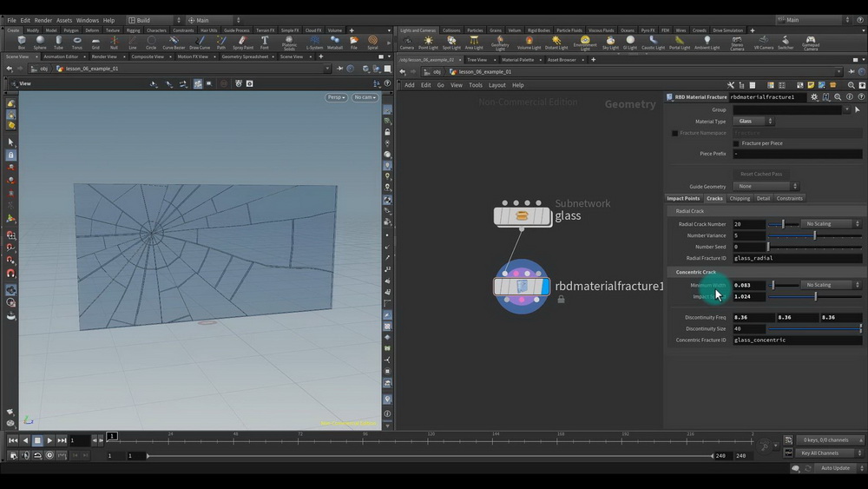868x489 pixels.
Task: Click the Reset Cached Pass button
Action: click(x=761, y=174)
